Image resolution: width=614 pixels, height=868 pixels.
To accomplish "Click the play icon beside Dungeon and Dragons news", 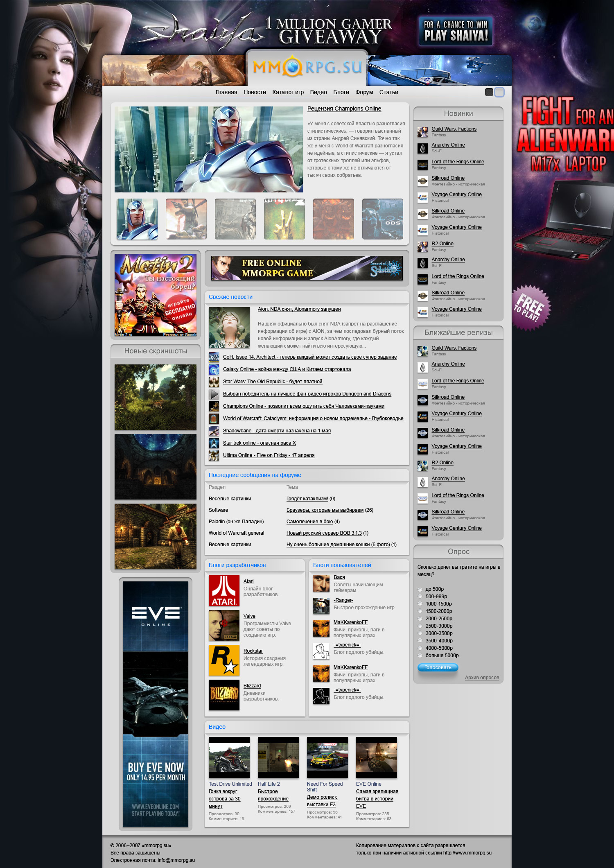I will tap(214, 394).
